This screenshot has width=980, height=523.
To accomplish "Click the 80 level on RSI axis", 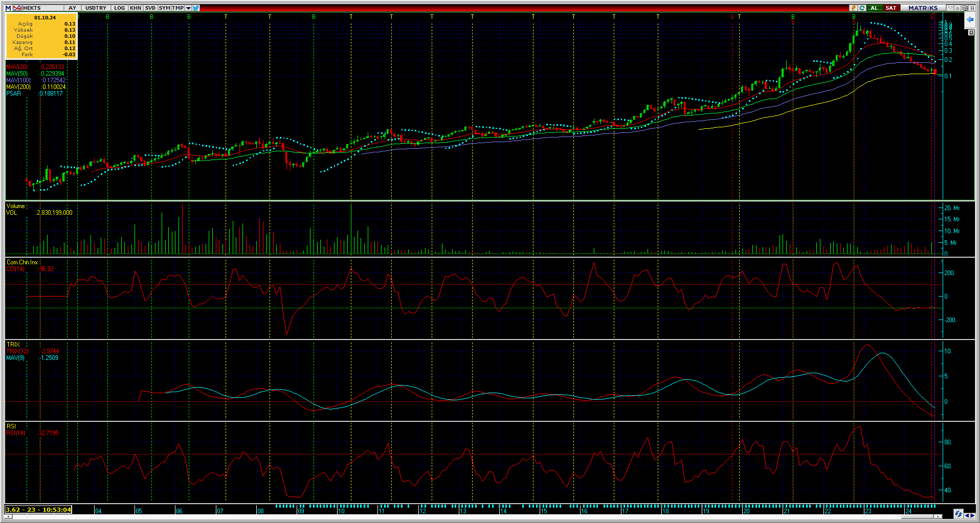I will 947,442.
